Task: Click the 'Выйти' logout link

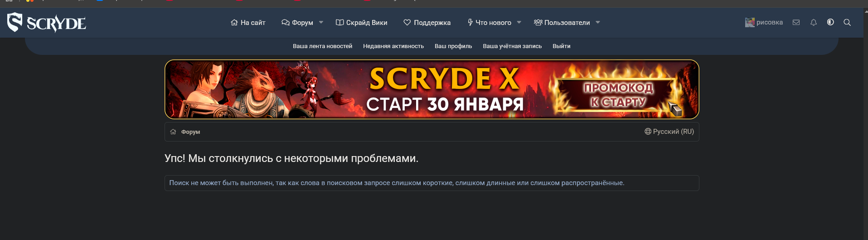Action: pyautogui.click(x=562, y=46)
